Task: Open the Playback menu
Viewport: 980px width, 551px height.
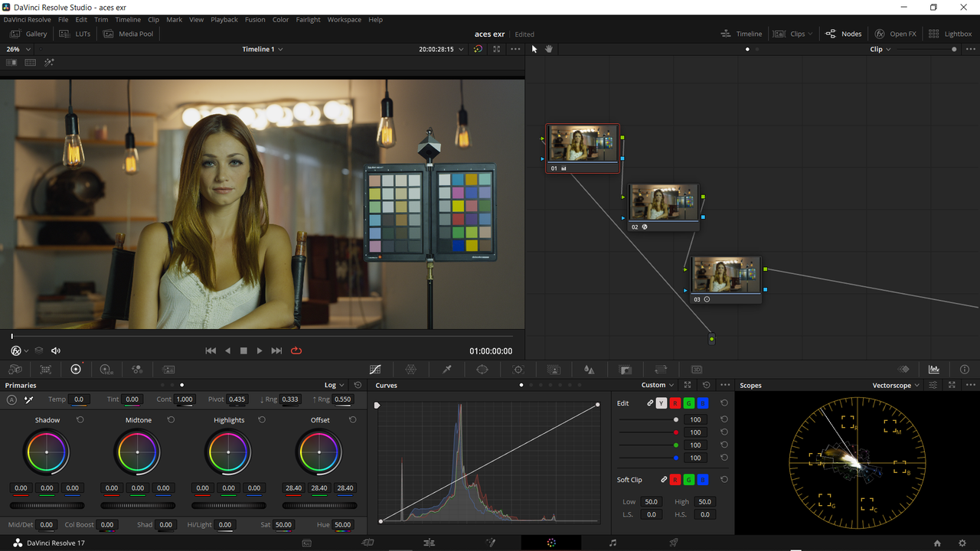Action: [224, 20]
